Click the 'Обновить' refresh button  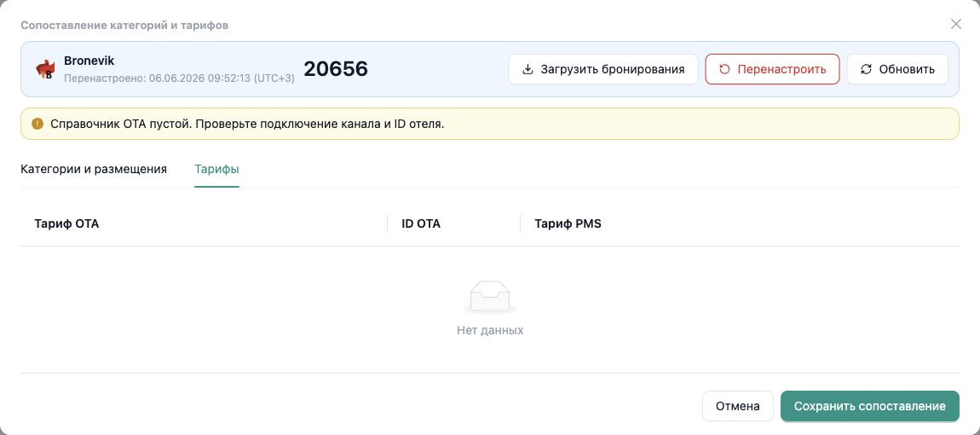click(897, 69)
